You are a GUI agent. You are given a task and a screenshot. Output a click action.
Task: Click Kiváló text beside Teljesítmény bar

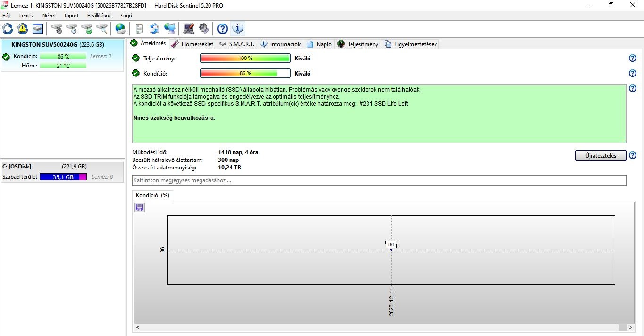coord(302,59)
